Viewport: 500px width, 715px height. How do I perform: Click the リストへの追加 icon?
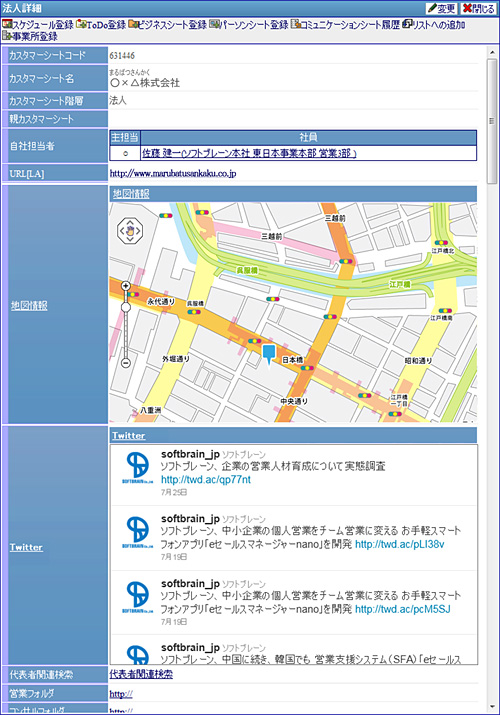click(407, 24)
